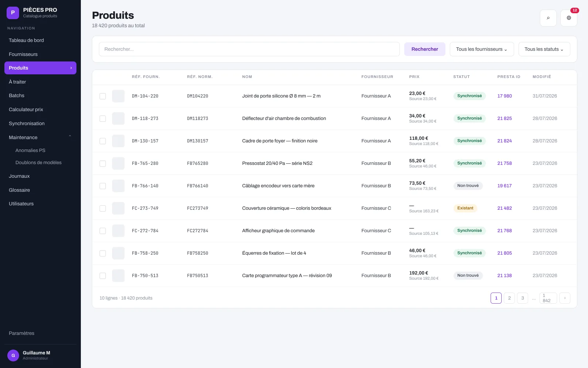Open Journaux in the sidebar

point(40,176)
